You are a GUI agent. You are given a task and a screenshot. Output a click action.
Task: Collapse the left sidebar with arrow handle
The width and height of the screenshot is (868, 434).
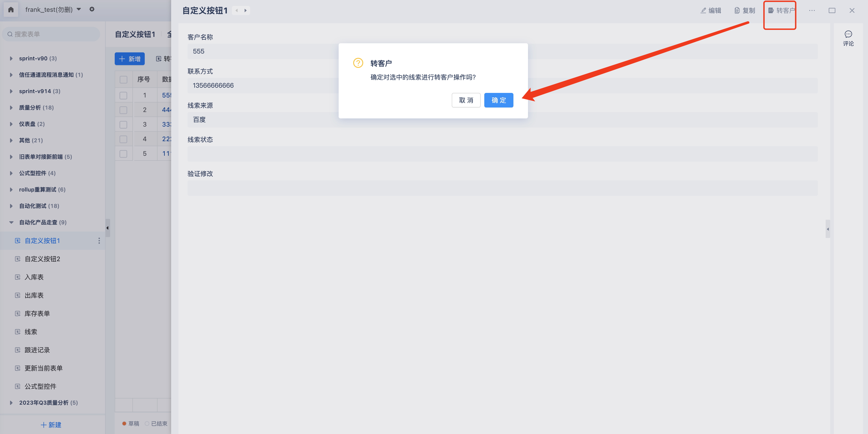[x=107, y=228]
